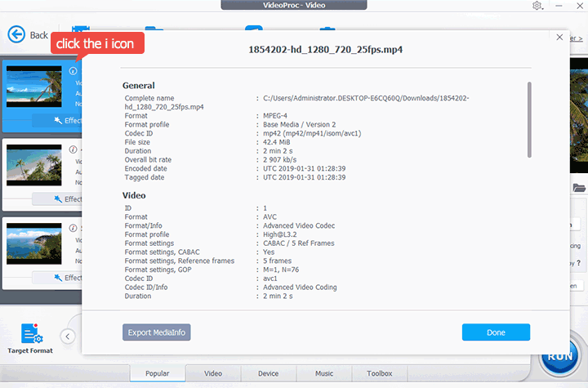
Task: Click the media info vertical scrollbar
Action: [x=529, y=120]
